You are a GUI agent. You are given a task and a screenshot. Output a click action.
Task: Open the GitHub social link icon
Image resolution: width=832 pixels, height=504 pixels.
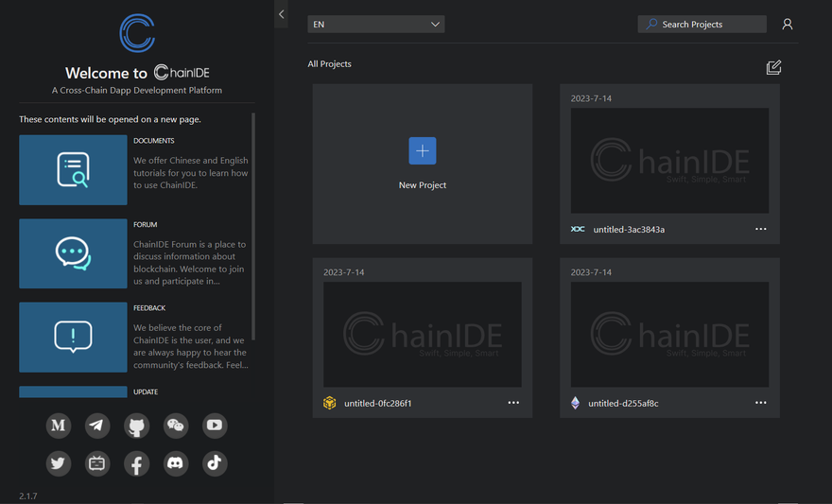click(136, 426)
